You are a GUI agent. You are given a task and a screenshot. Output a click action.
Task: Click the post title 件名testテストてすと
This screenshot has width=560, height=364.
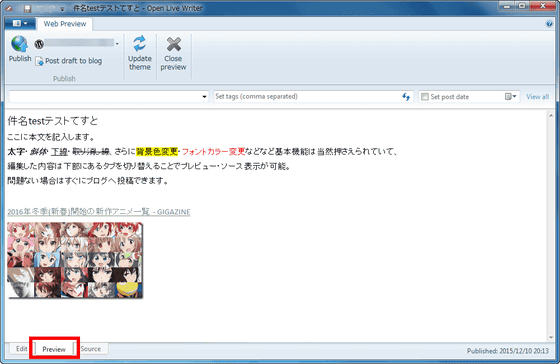click(52, 121)
